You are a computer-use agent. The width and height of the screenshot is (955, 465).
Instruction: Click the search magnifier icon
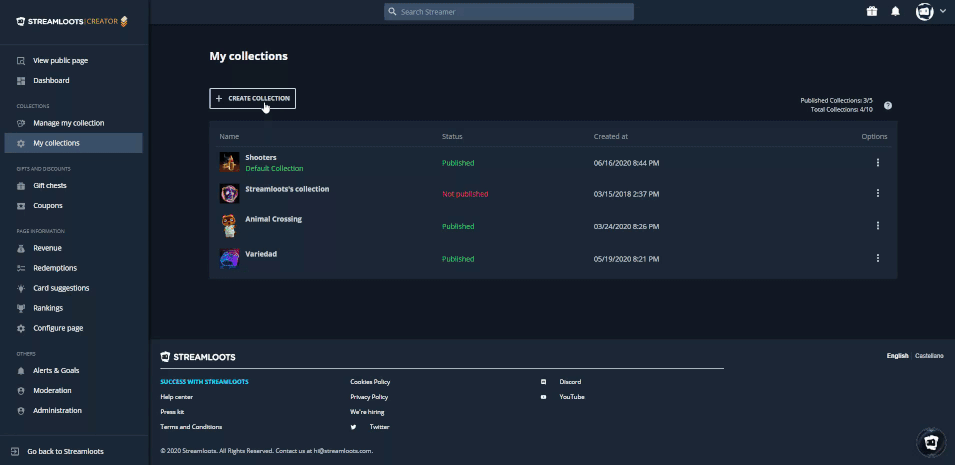[x=393, y=12]
